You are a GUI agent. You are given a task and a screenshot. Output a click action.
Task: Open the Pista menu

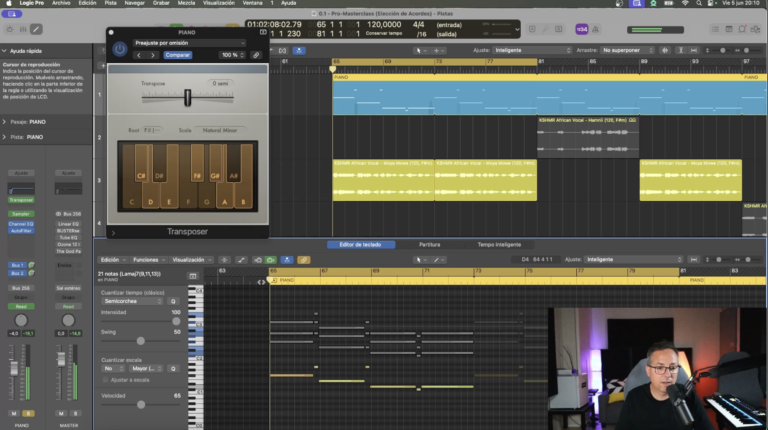[x=111, y=3]
